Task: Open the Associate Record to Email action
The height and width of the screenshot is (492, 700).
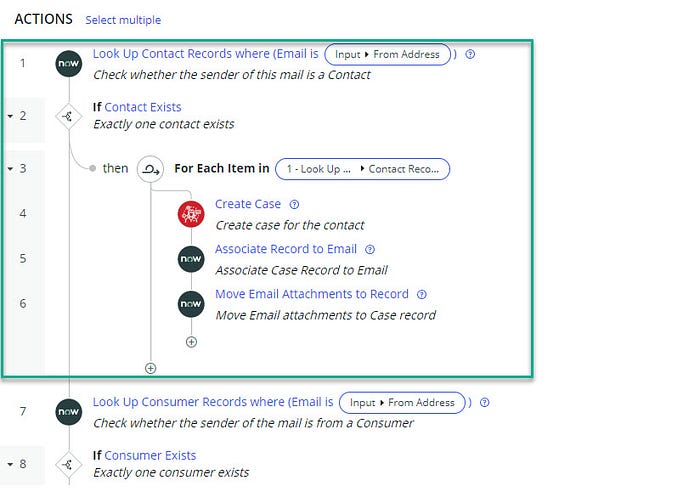Action: [x=285, y=249]
